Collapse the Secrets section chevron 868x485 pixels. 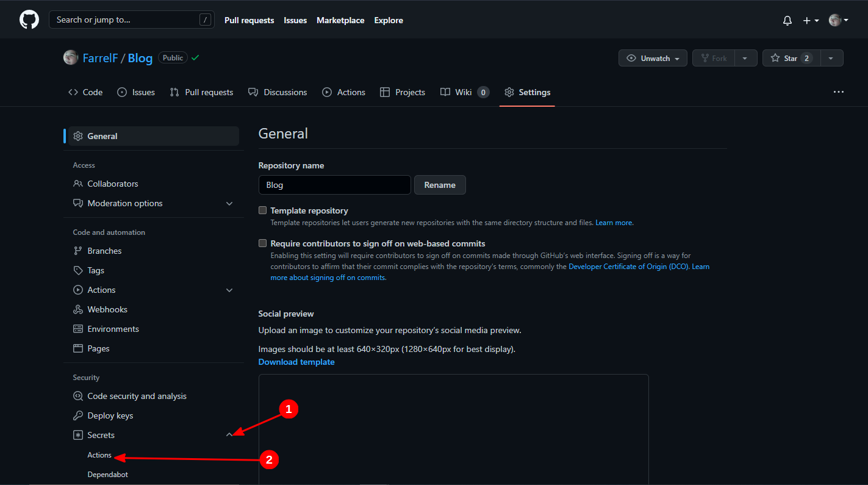[229, 435]
